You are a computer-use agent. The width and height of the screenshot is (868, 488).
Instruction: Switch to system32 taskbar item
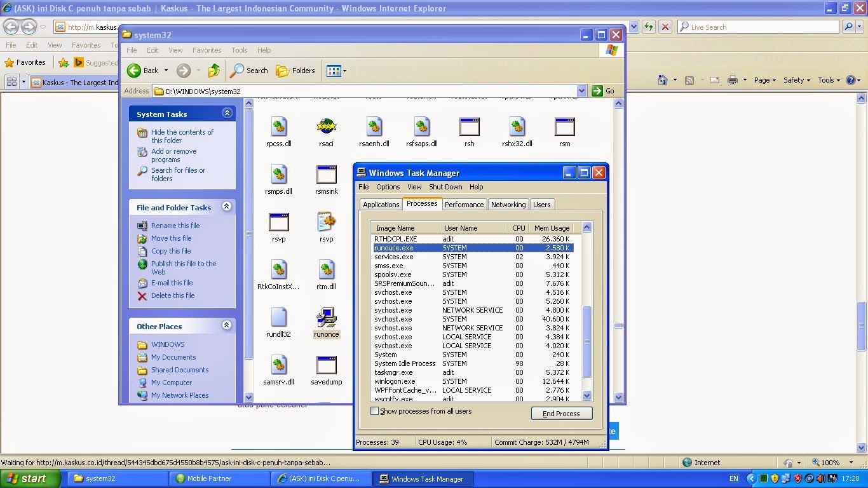118,478
